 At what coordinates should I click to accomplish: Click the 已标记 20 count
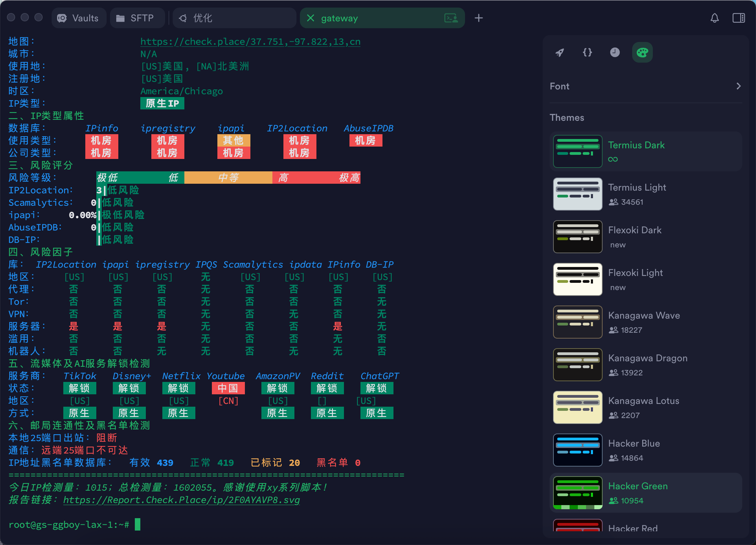pyautogui.click(x=275, y=462)
